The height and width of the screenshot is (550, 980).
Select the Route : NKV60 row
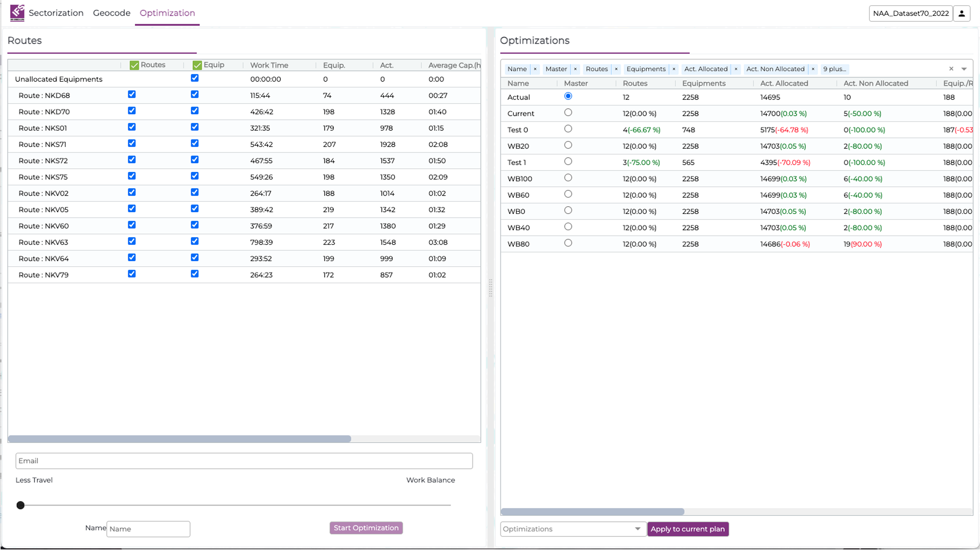point(244,226)
